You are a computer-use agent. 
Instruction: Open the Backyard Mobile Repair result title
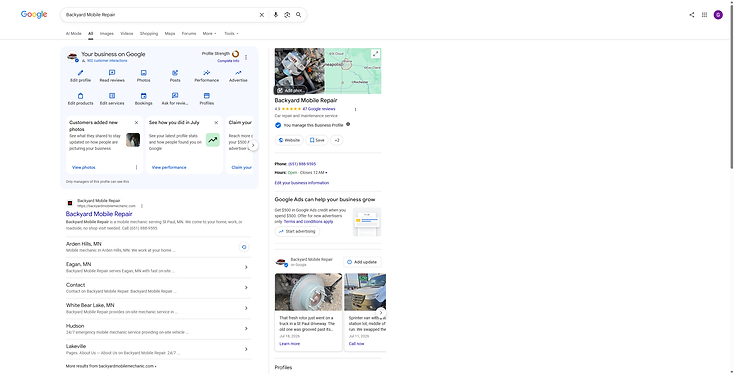click(x=99, y=214)
